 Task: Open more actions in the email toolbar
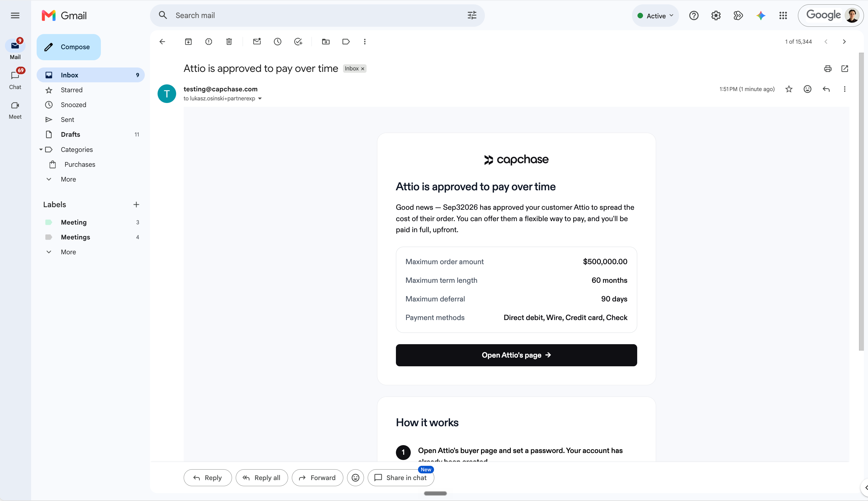point(365,42)
